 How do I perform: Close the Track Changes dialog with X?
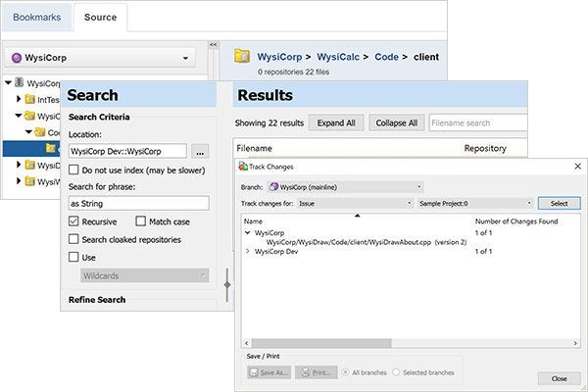point(577,167)
